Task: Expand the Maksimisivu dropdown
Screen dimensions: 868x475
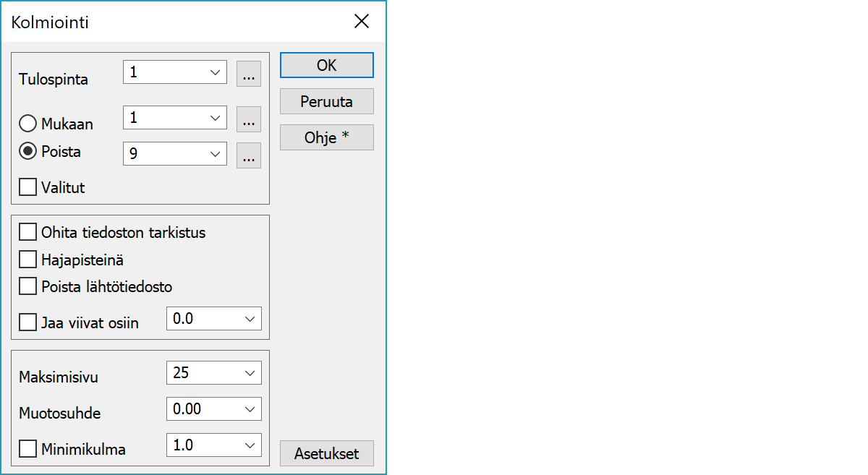Action: coord(250,373)
